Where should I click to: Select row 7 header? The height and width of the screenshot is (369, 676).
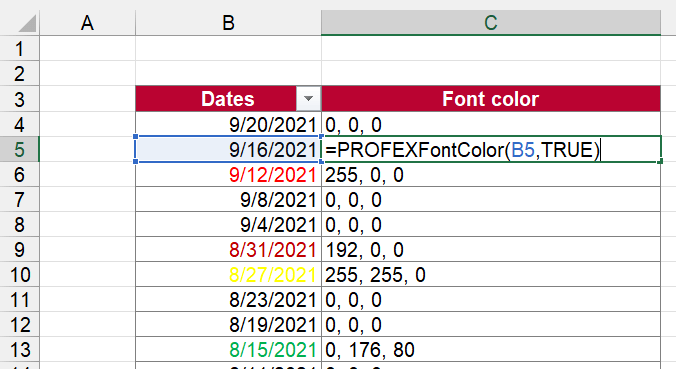19,199
